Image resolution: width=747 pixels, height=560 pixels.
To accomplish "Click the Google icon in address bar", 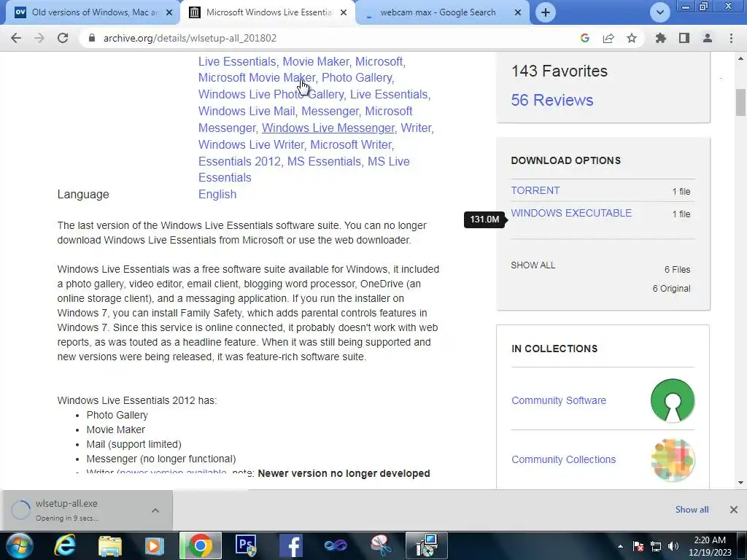I will [x=585, y=38].
